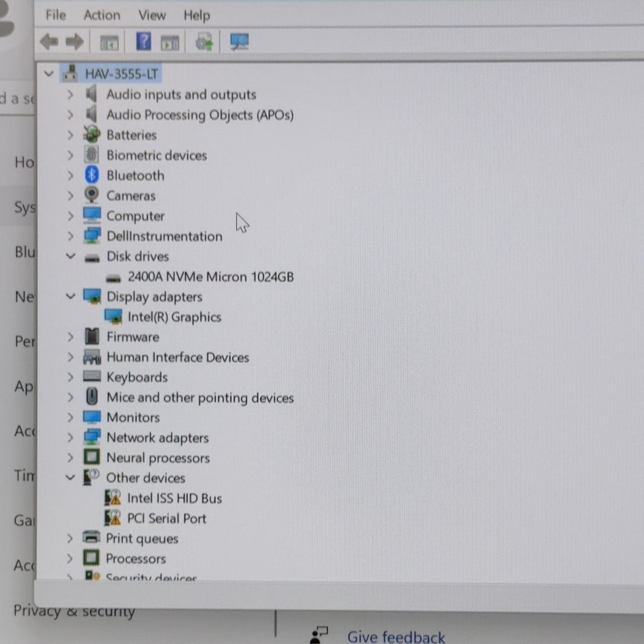Click the blue Help question mark toolbar icon
644x644 pixels.
click(x=143, y=41)
